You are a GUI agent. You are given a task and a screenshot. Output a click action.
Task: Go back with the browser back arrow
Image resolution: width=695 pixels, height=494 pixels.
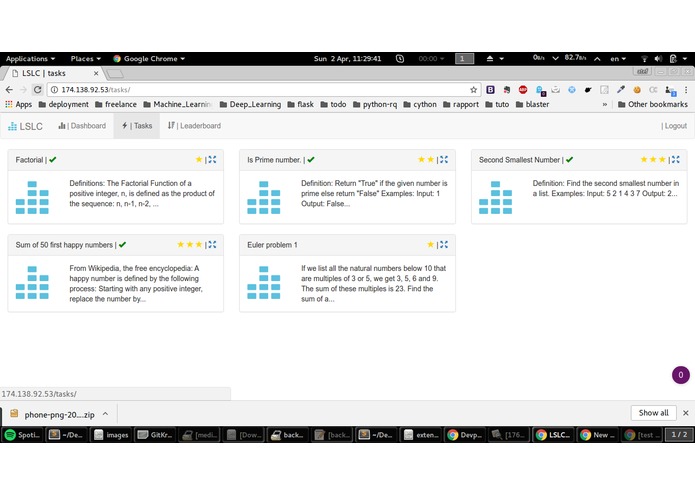[x=9, y=89]
